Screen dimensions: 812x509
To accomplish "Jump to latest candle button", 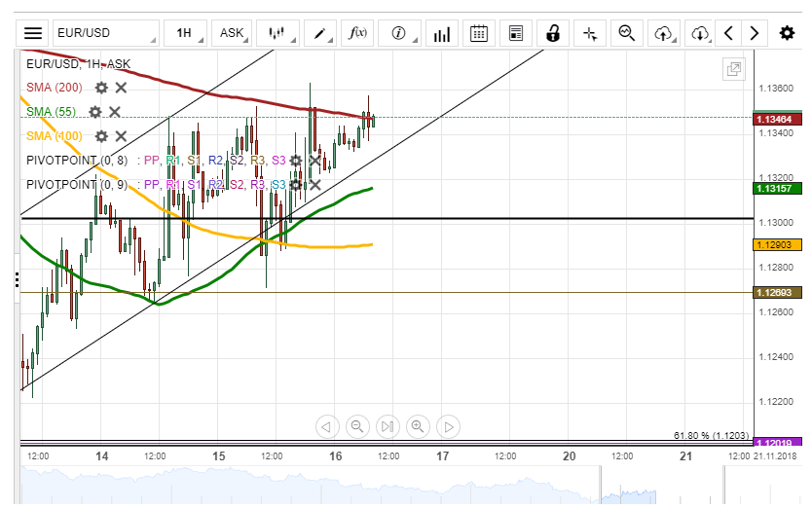I will pyautogui.click(x=388, y=426).
